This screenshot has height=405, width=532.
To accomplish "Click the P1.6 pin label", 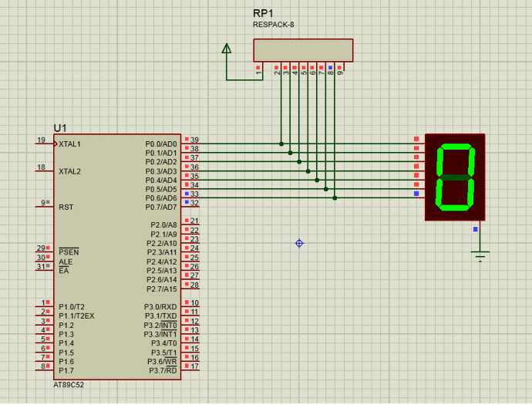I will point(66,362).
